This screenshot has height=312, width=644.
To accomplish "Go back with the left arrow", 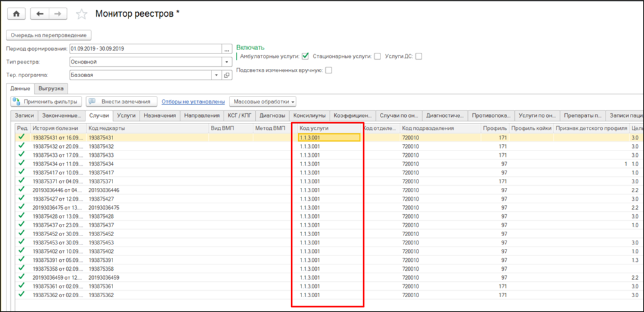I will point(41,14).
